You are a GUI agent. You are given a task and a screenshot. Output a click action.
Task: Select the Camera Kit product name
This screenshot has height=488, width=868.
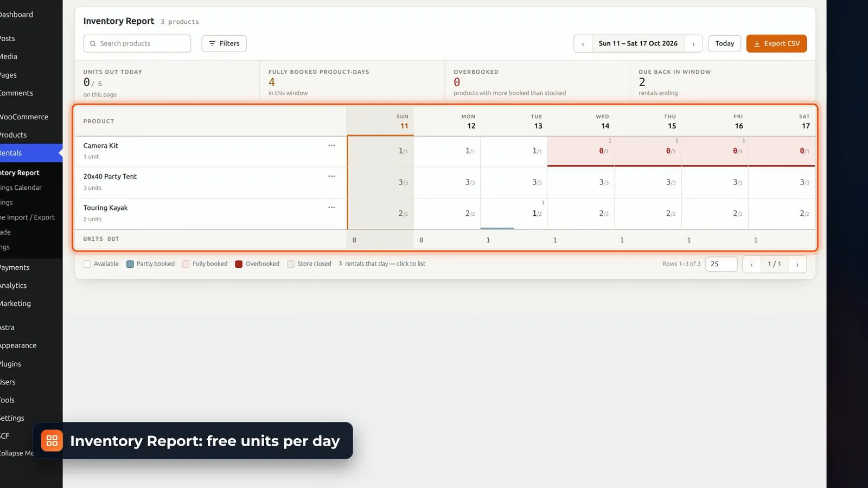[x=100, y=145]
